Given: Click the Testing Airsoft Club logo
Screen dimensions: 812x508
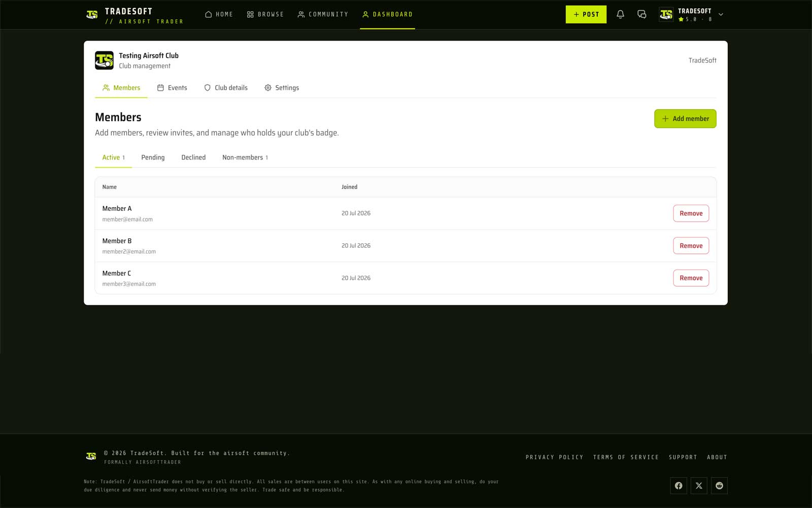Looking at the screenshot, I should point(104,60).
